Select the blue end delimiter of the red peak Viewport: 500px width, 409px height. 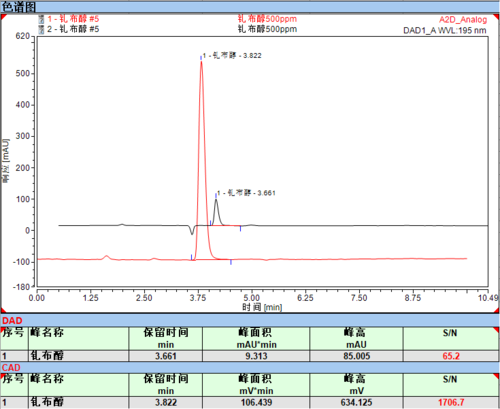tap(231, 262)
